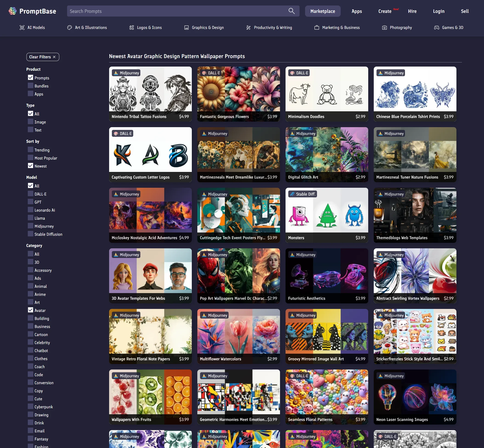Check the Anime category checkbox
484x448 pixels.
click(x=31, y=294)
